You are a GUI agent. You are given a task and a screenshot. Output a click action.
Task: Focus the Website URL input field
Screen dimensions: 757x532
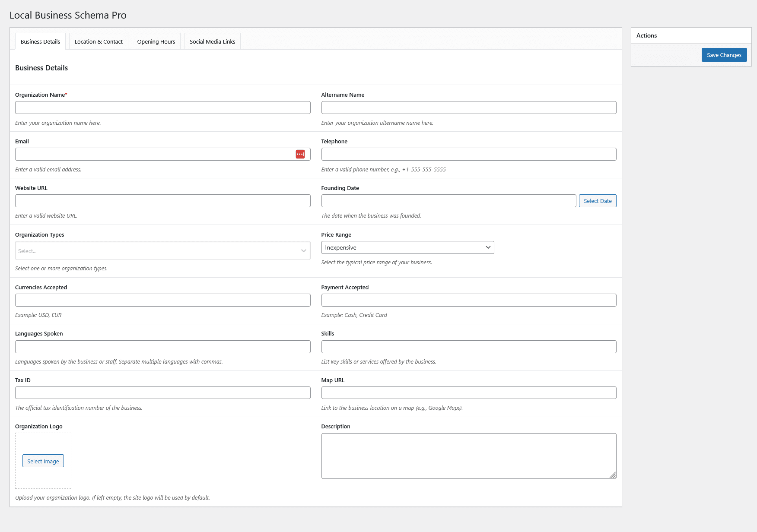pyautogui.click(x=163, y=201)
